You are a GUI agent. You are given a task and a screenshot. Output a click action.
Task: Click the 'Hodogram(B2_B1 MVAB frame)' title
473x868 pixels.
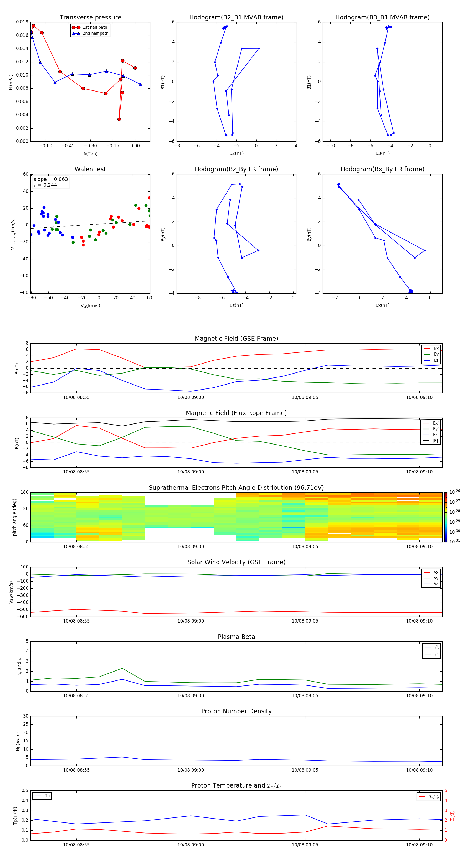pyautogui.click(x=236, y=18)
